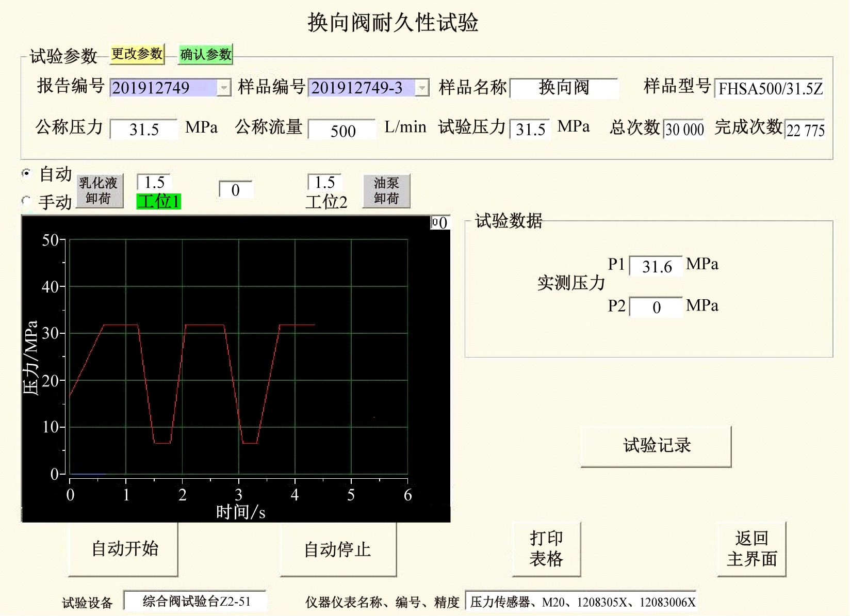The image size is (850, 616).
Task: Click the P2 measured pressure field
Action: [655, 306]
